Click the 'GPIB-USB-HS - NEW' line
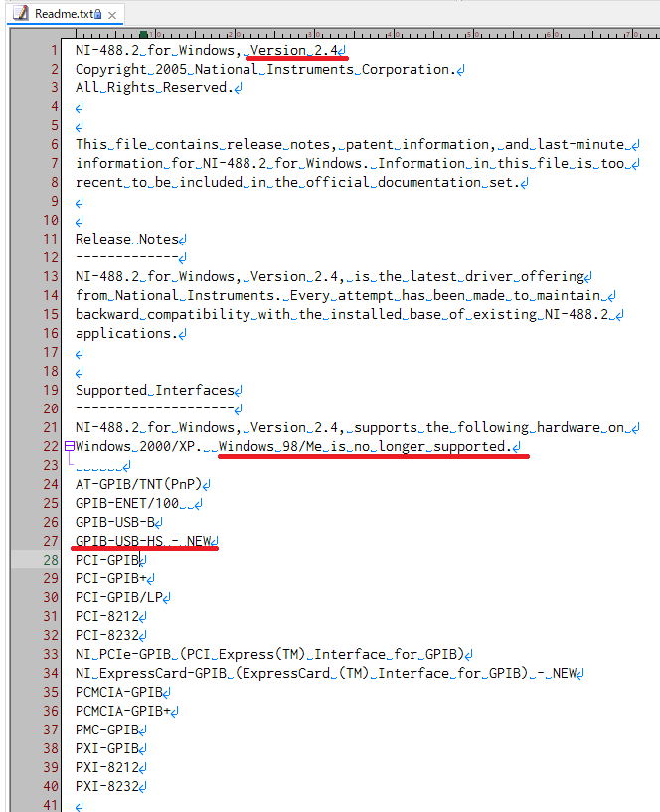 143,541
